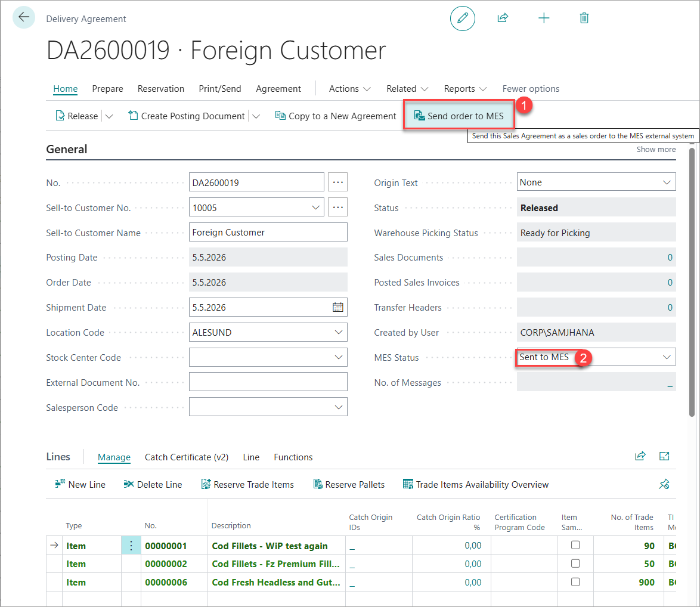
Task: Click Delete Line
Action: (x=153, y=485)
